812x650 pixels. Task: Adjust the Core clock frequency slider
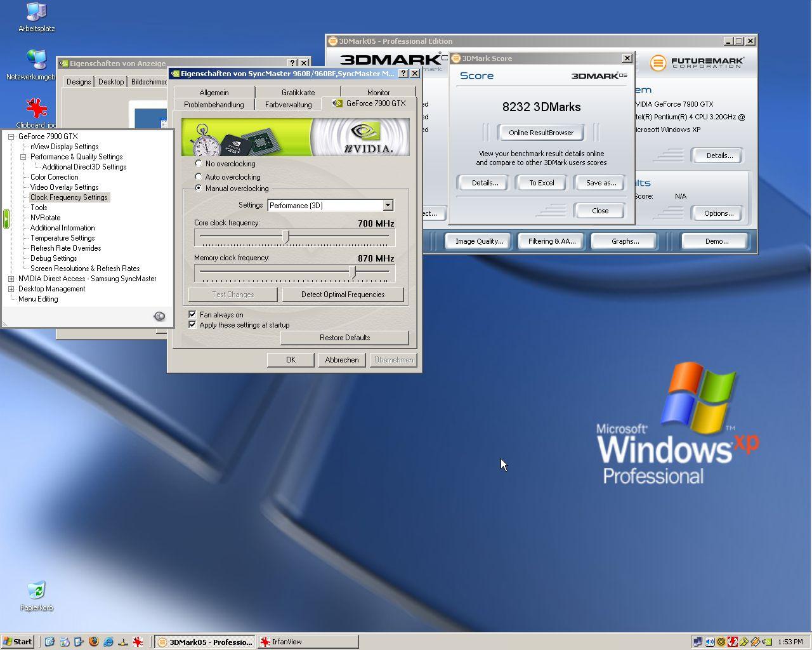coord(286,237)
